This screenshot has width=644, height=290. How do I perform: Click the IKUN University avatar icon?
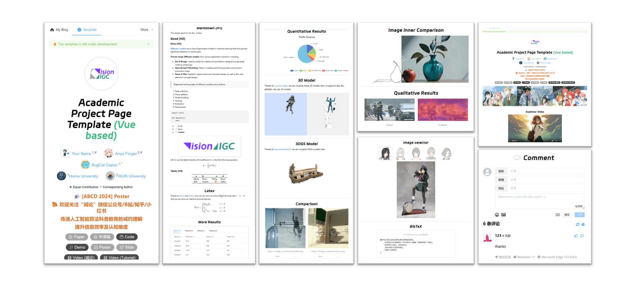(x=110, y=176)
